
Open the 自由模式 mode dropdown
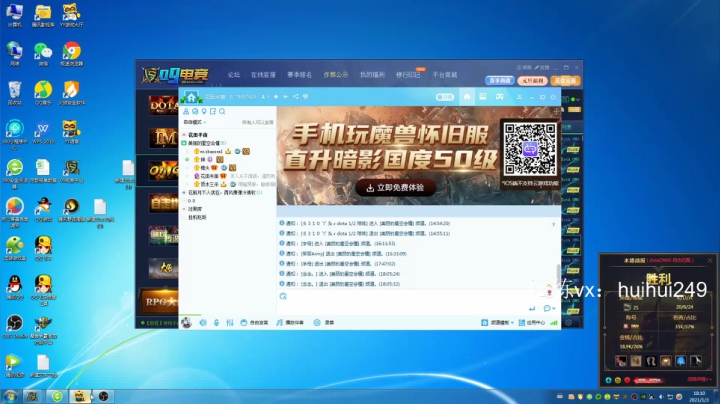click(195, 122)
